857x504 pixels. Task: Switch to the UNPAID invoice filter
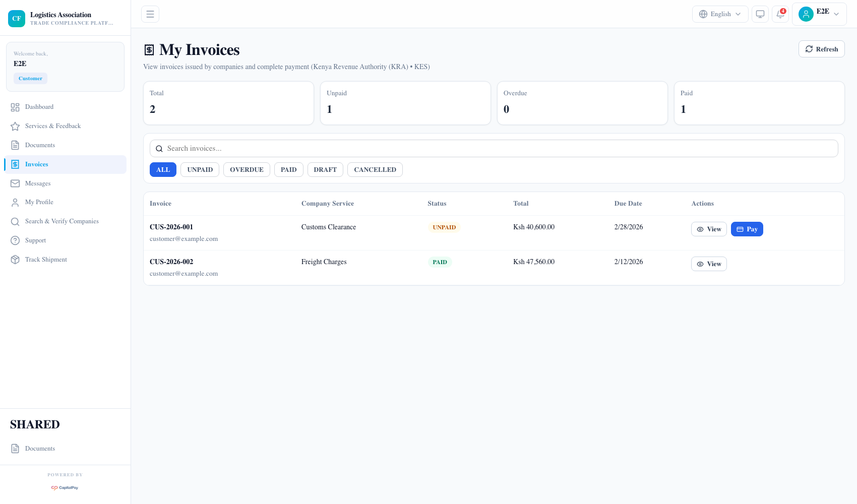(200, 169)
